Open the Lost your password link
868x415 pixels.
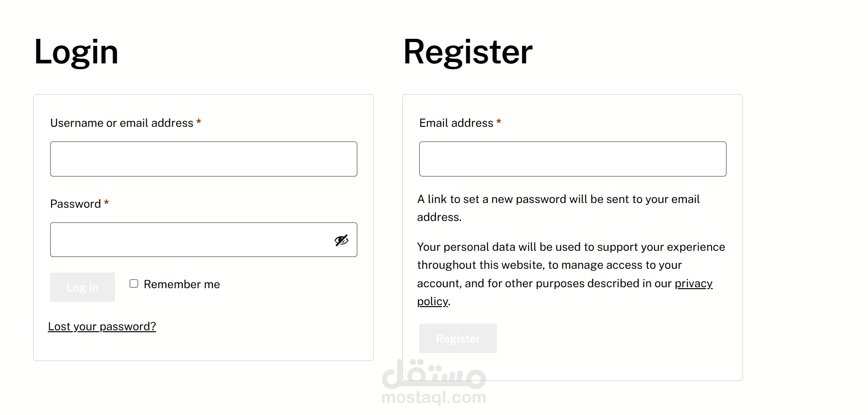(x=102, y=327)
